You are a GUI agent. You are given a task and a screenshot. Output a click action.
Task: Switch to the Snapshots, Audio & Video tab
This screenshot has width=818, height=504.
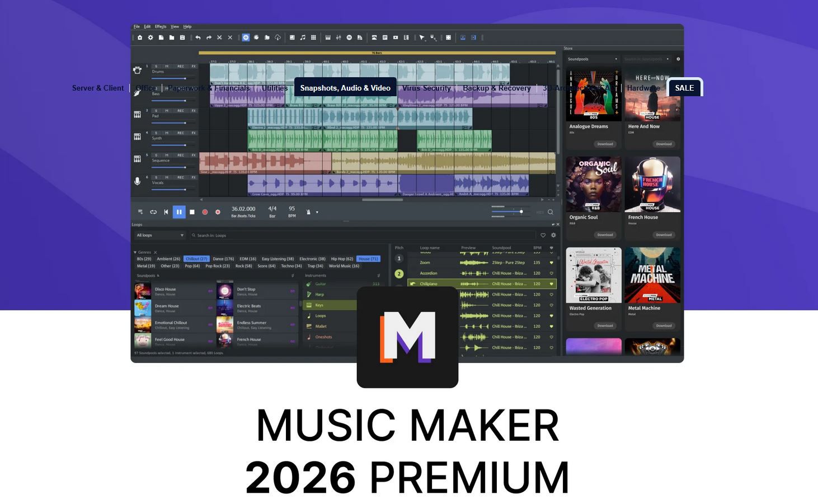tap(345, 88)
